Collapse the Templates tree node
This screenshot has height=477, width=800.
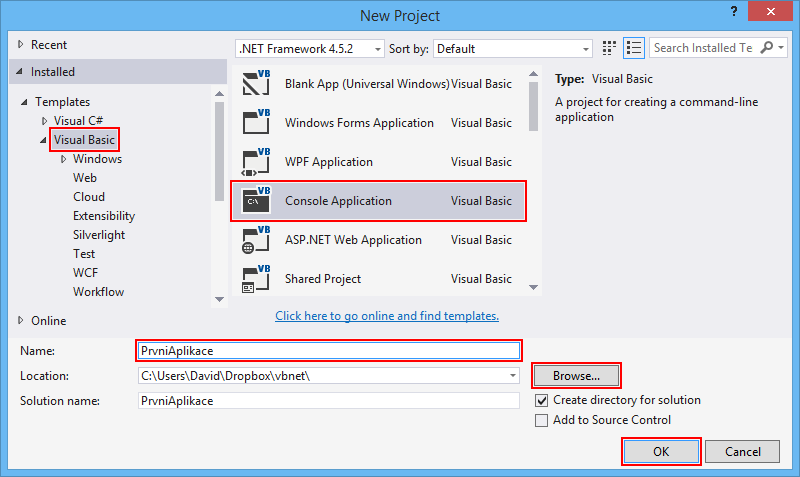tap(24, 102)
